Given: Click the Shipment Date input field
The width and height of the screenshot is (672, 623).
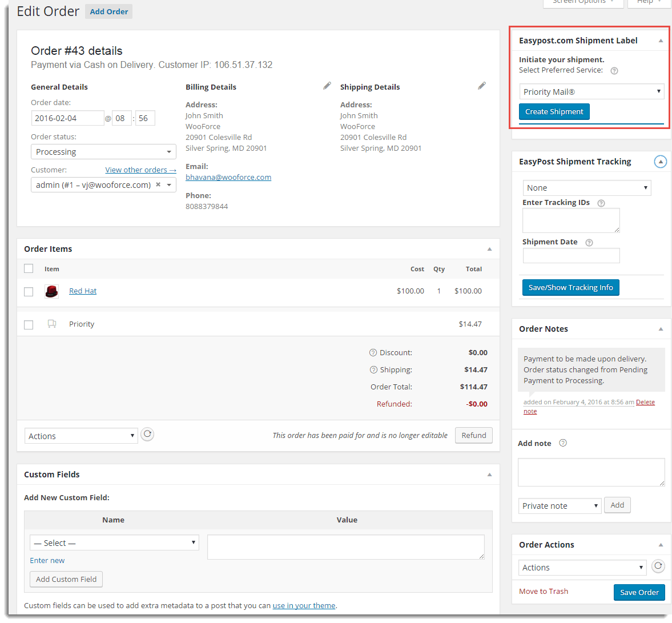Looking at the screenshot, I should click(x=571, y=255).
